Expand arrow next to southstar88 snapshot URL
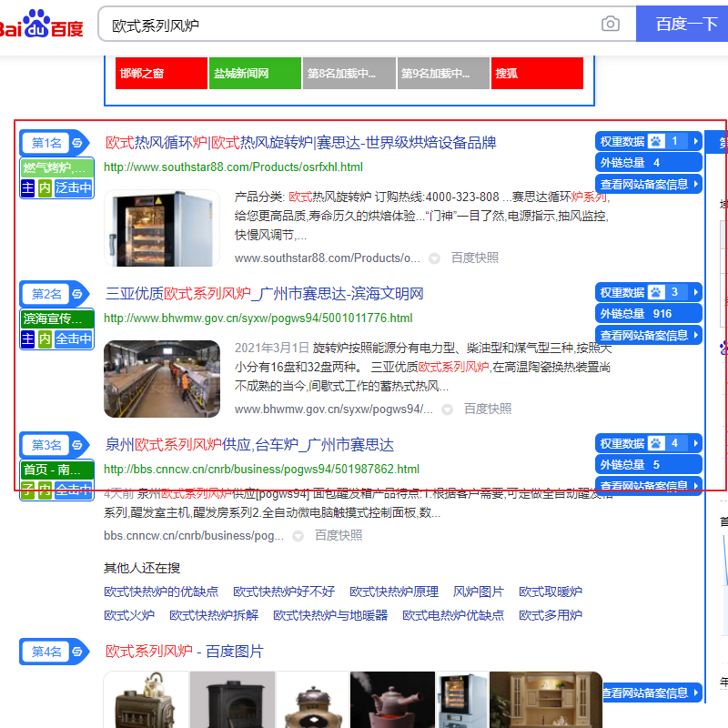Viewport: 728px width, 728px height. pyautogui.click(x=434, y=258)
